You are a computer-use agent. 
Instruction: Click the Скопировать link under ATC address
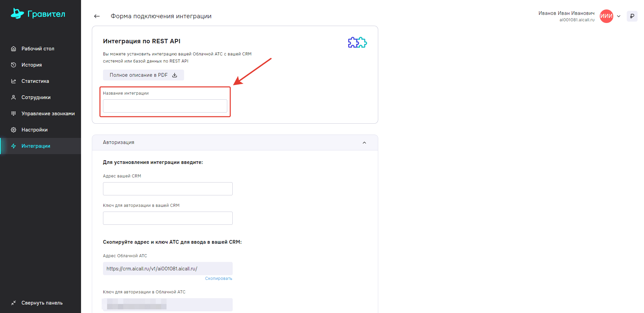point(218,279)
